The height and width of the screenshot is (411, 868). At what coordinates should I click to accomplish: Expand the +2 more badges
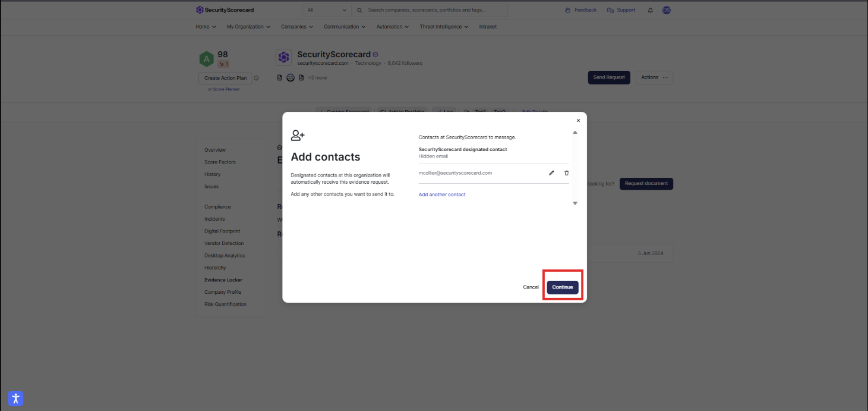[317, 77]
